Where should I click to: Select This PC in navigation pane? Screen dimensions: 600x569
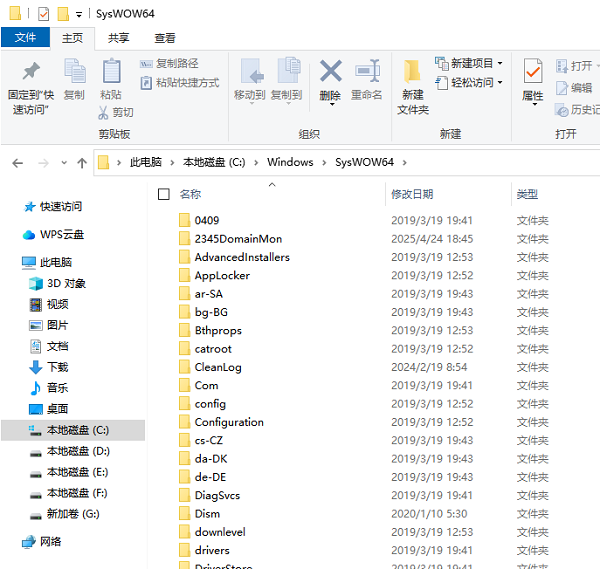(x=47, y=262)
